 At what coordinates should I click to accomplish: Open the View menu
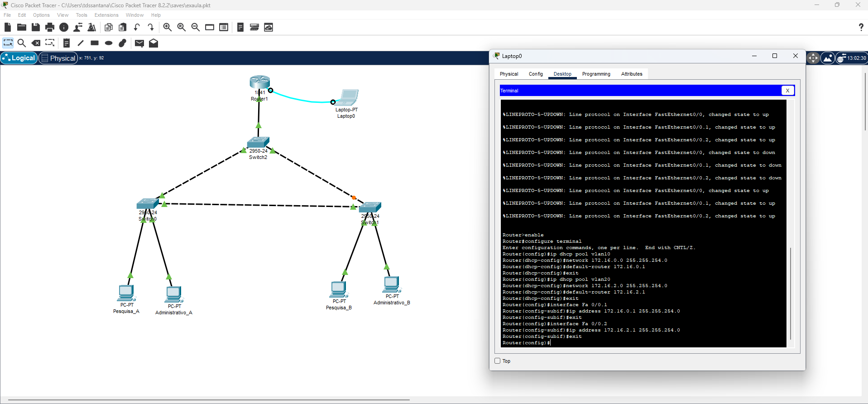62,15
